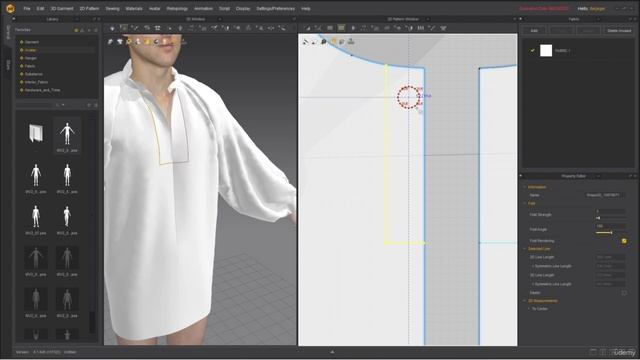Viewport: 640px width, 360px height.
Task: Click the Fold Strength value field
Action: (x=610, y=211)
